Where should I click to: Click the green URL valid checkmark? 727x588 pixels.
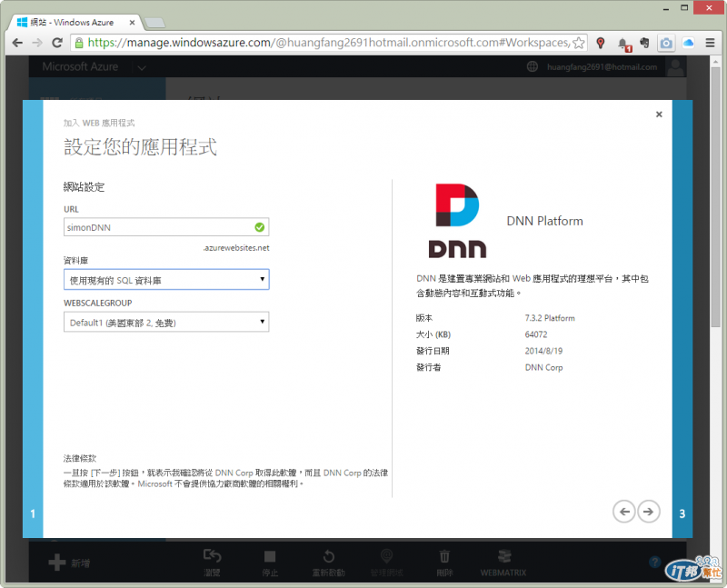pos(260,227)
